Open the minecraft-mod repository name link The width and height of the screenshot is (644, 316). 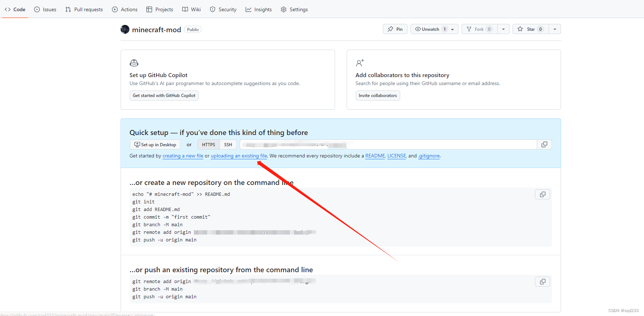coord(156,30)
